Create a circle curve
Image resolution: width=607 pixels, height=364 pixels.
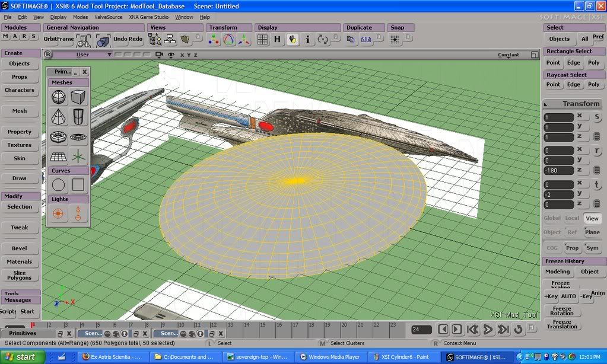pyautogui.click(x=59, y=185)
